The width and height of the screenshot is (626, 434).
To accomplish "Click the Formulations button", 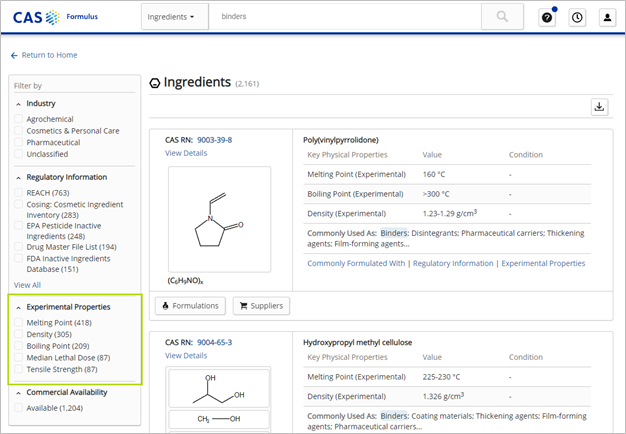I will 190,306.
